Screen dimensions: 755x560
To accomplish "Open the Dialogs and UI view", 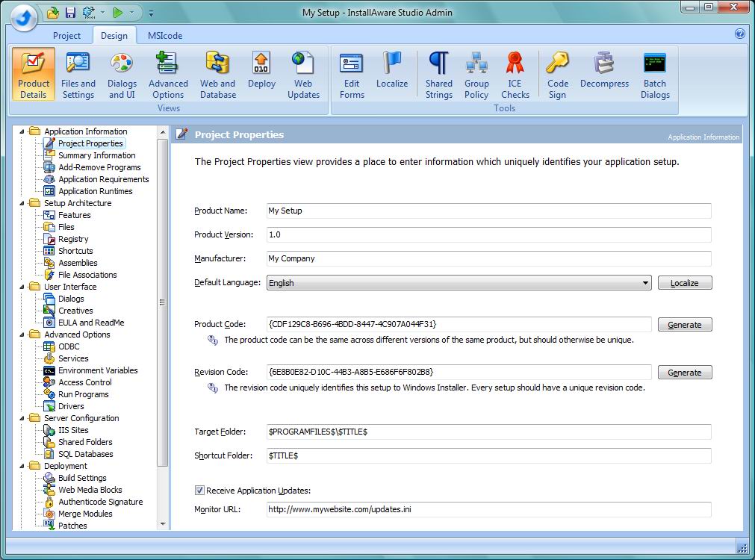I will click(122, 74).
